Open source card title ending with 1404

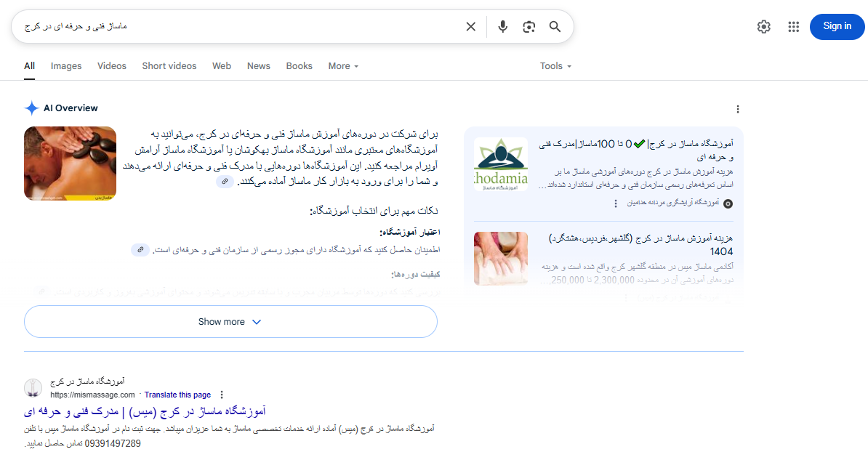641,245
